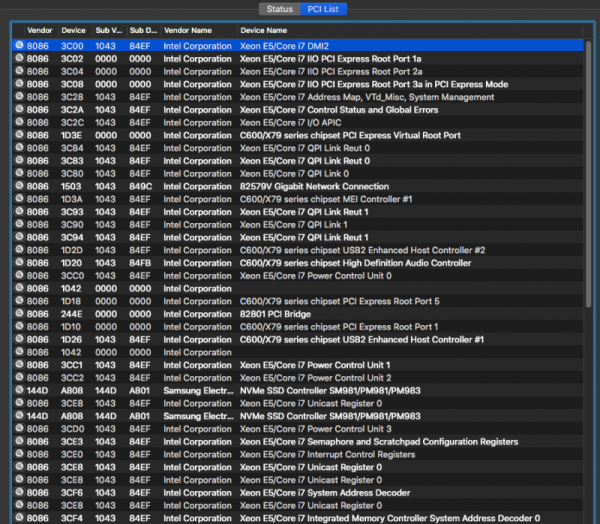Select the USB2 Enhanced Host Controller #2 row
Image resolution: width=600 pixels, height=524 pixels.
tap(300, 250)
